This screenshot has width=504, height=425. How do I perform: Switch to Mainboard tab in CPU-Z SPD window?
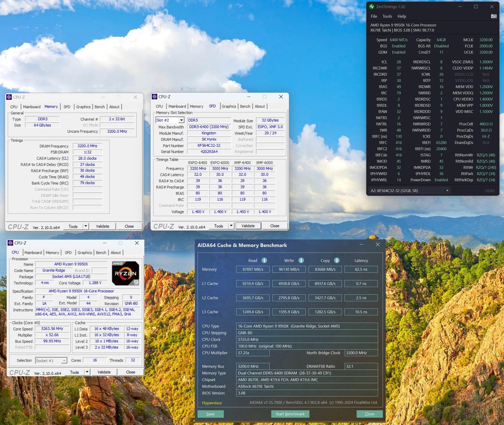pos(177,106)
